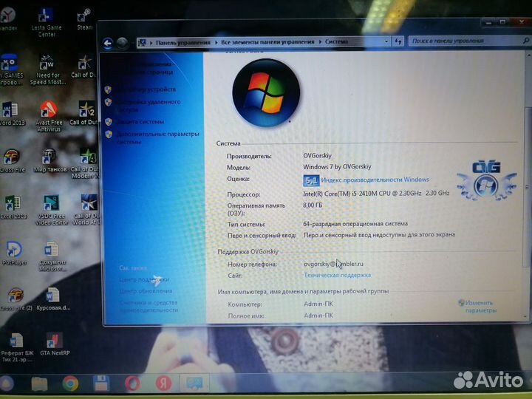Open Защита системы in the left pane
Screen dimensions: 532x399
[140, 121]
